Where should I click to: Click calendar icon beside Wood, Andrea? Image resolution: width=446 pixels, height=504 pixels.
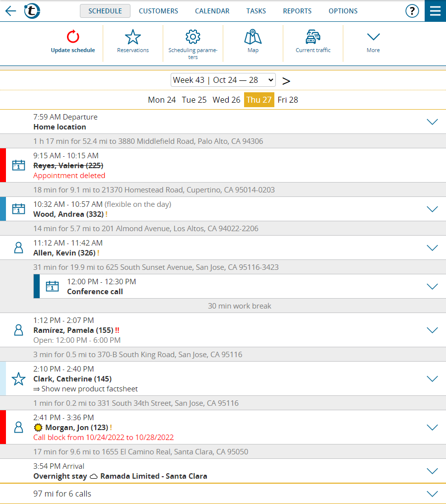pyautogui.click(x=18, y=209)
